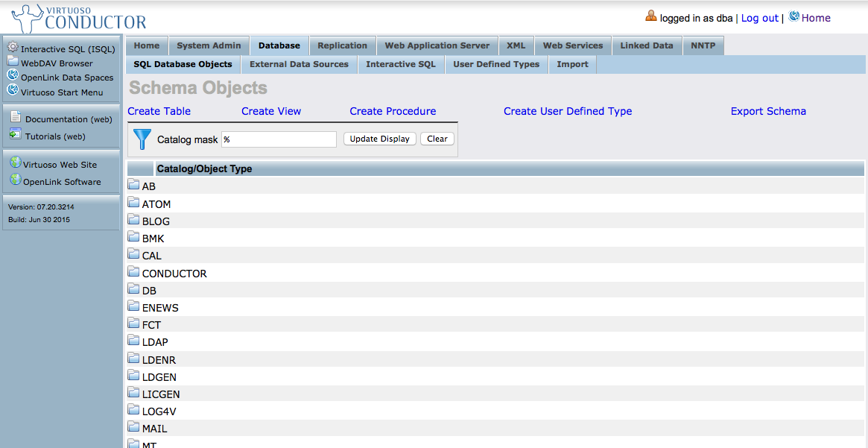868x448 pixels.
Task: Click the Home globe icon at top right
Action: coord(793,16)
